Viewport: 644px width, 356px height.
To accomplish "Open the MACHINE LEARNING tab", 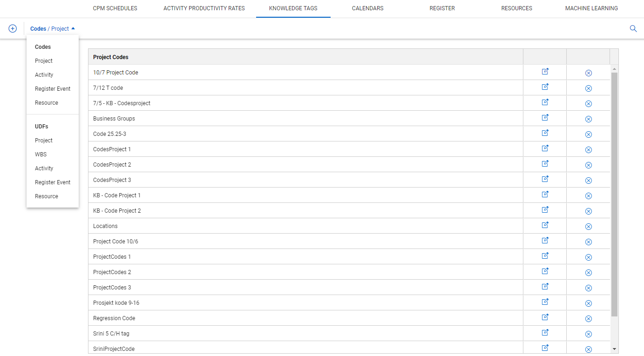I will coord(591,8).
